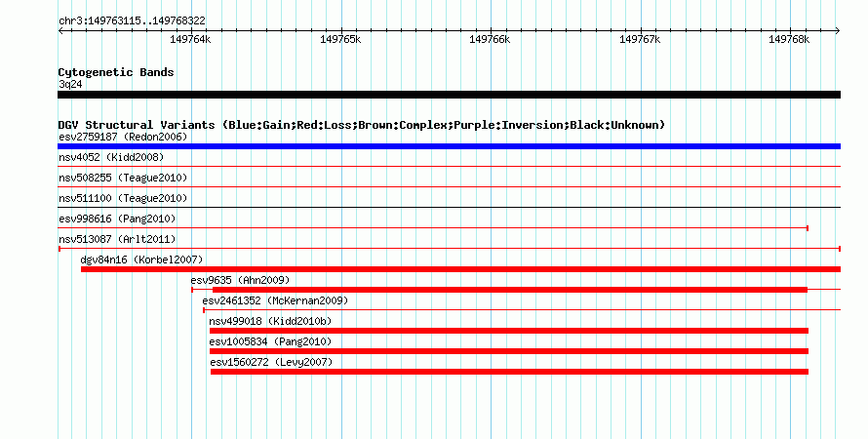Open the esv2461352 (McKernan2009) variant label
This screenshot has width=868, height=439.
(275, 300)
